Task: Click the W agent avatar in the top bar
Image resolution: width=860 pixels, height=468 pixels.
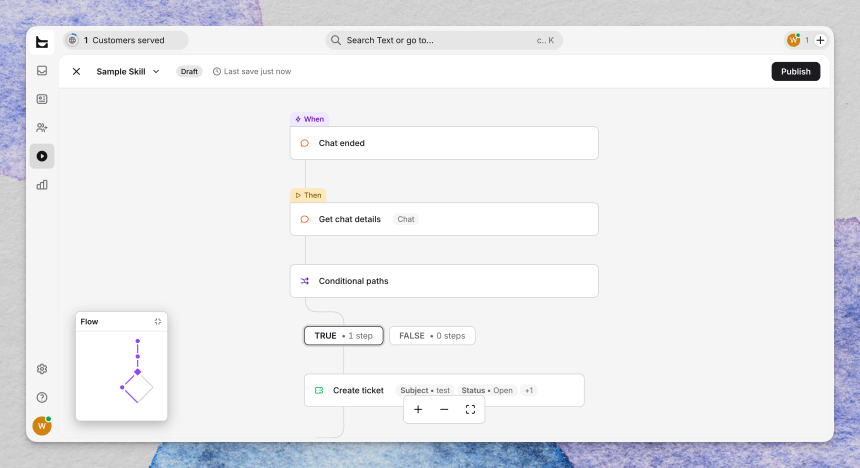Action: click(793, 40)
